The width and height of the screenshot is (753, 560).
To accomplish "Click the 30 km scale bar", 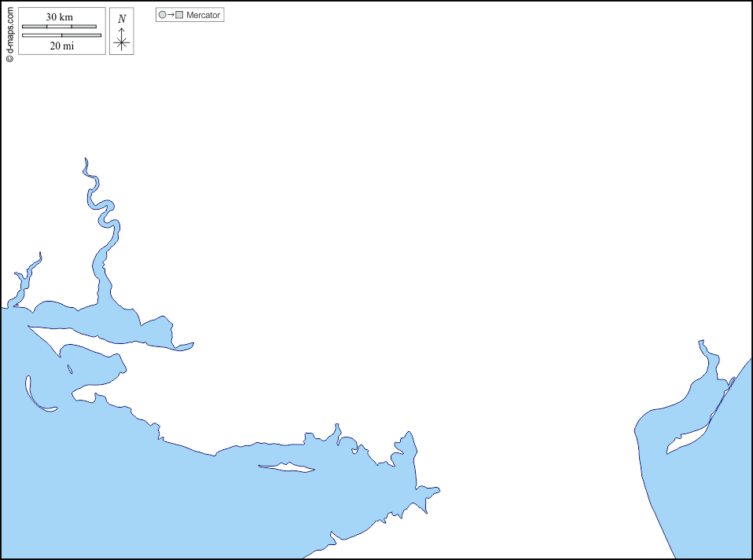I will pos(59,27).
